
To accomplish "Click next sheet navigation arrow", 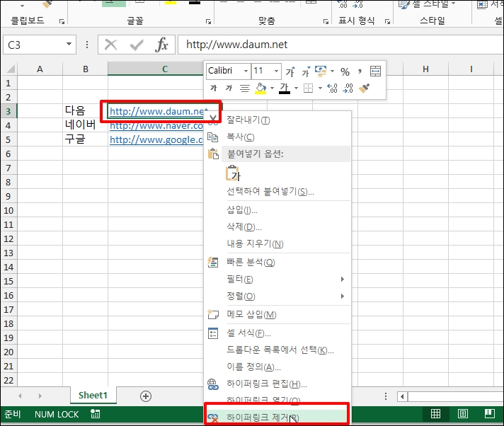I will point(40,396).
